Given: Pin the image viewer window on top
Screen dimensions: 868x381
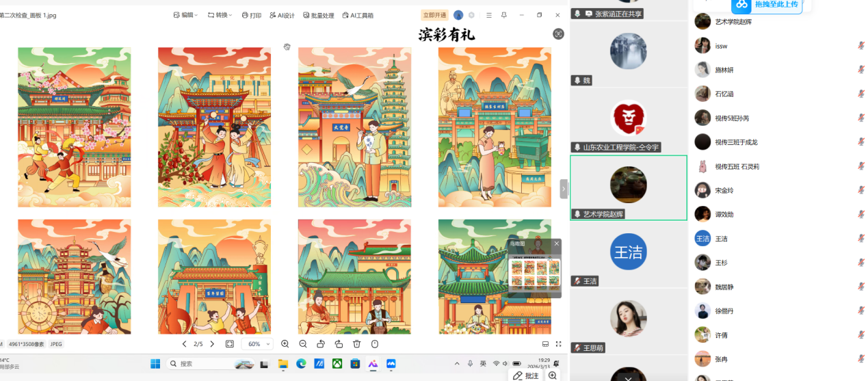Looking at the screenshot, I should click(x=504, y=15).
